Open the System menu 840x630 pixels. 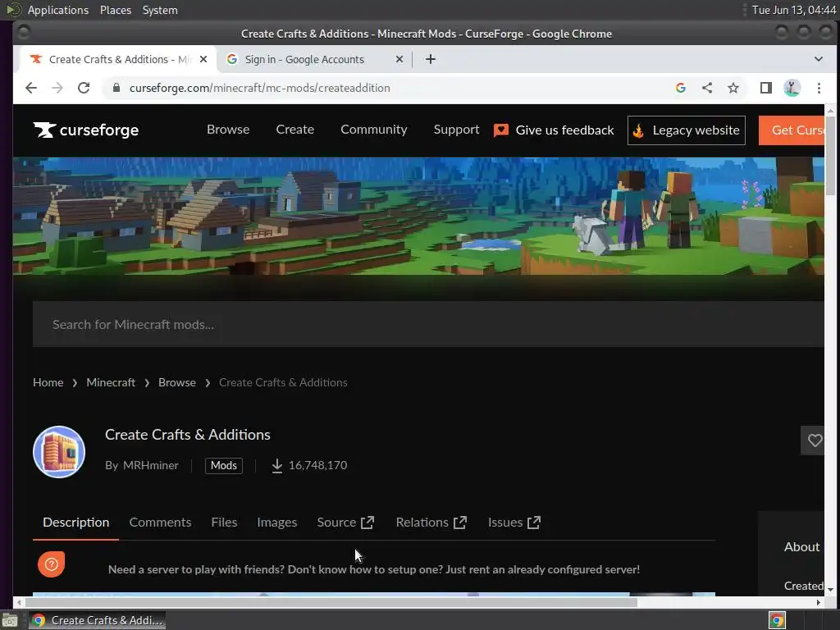(x=160, y=10)
